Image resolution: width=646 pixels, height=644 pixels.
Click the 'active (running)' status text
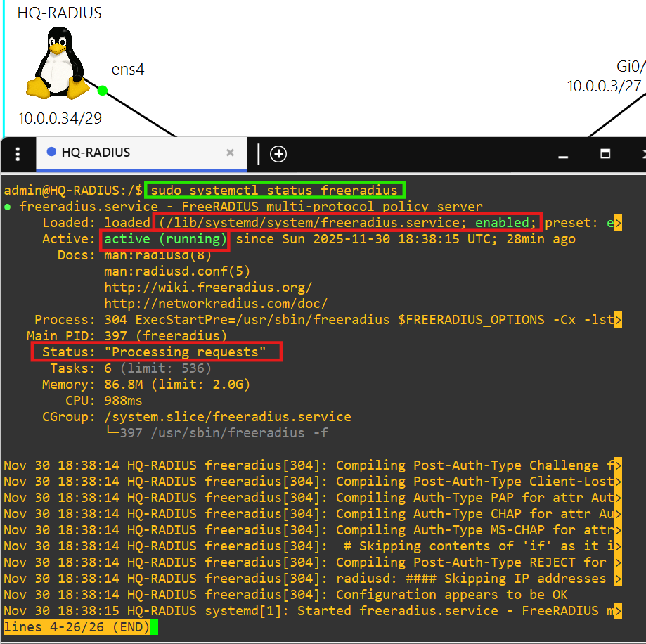click(x=166, y=239)
